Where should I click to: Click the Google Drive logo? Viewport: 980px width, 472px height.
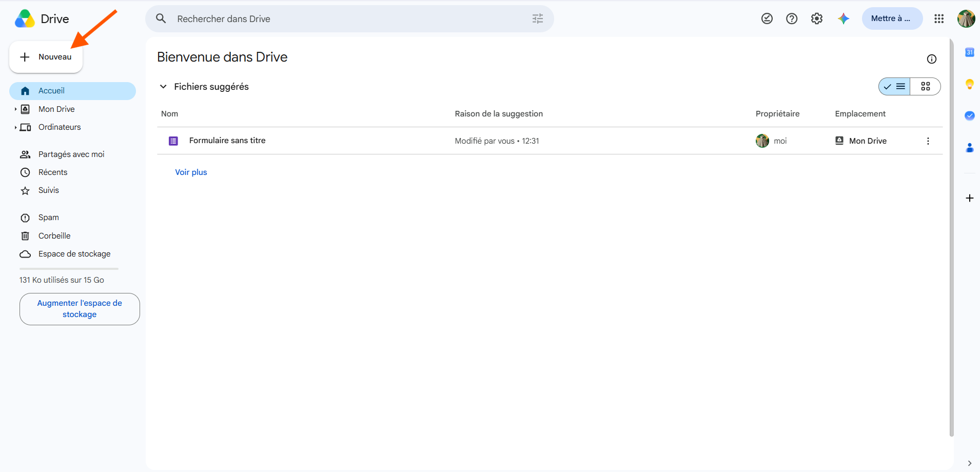[25, 19]
